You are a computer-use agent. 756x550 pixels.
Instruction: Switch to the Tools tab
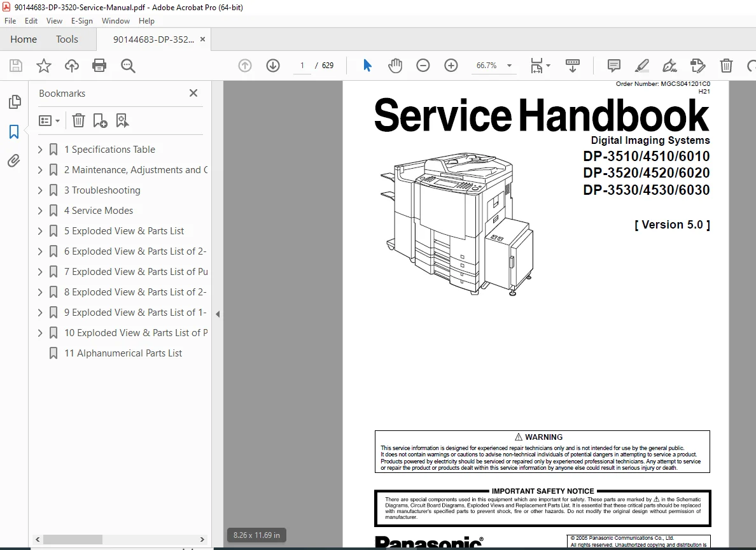pos(67,39)
